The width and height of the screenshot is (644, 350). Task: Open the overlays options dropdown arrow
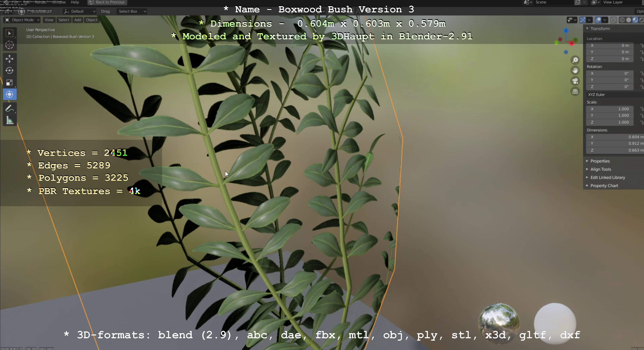click(605, 20)
